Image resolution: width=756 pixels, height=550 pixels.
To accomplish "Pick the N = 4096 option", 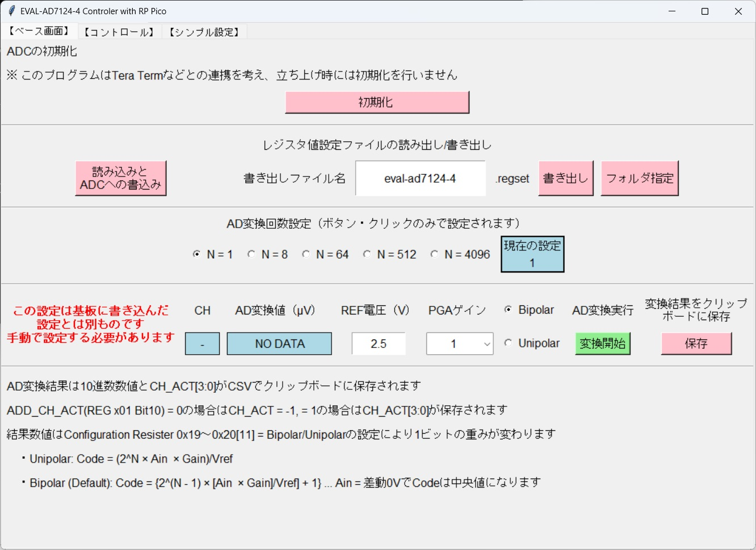I will click(435, 254).
